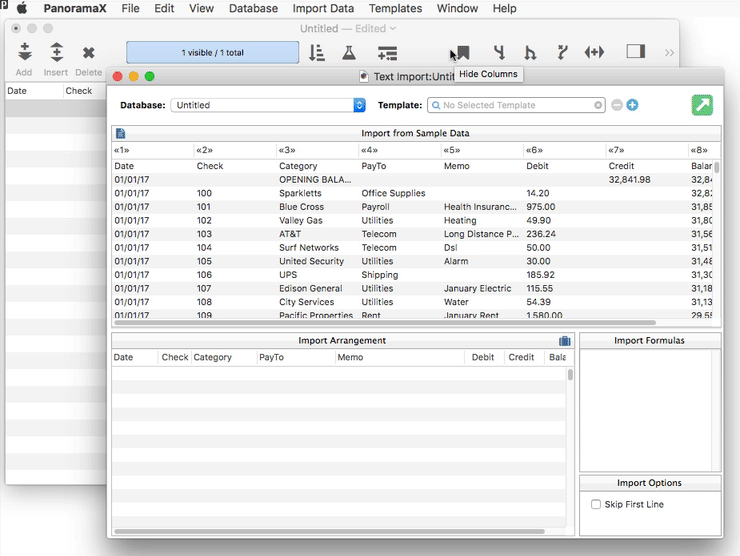
Task: Click the magnifier icon in Template search
Action: tap(436, 105)
